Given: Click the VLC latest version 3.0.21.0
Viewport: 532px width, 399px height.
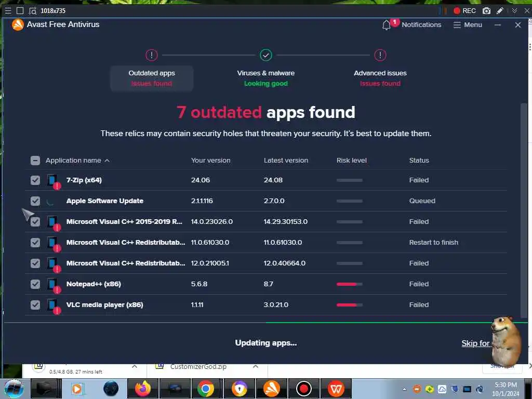Looking at the screenshot, I should coord(276,305).
